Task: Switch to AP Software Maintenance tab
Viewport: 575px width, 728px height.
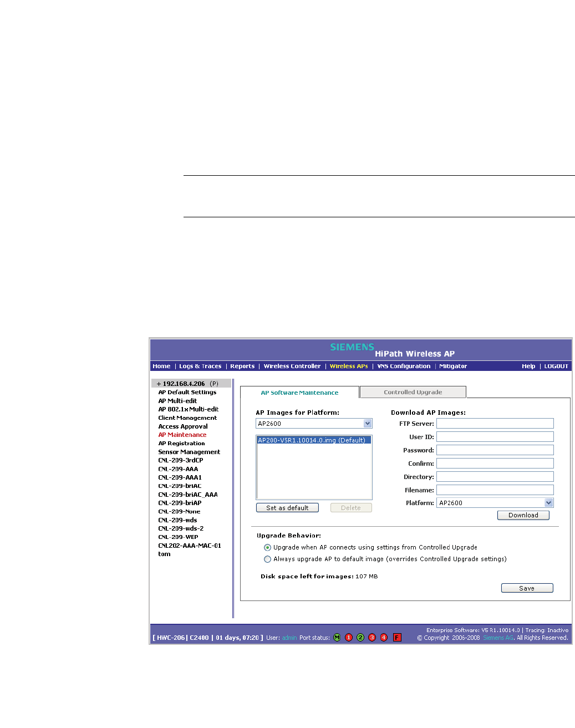Action: pyautogui.click(x=299, y=393)
